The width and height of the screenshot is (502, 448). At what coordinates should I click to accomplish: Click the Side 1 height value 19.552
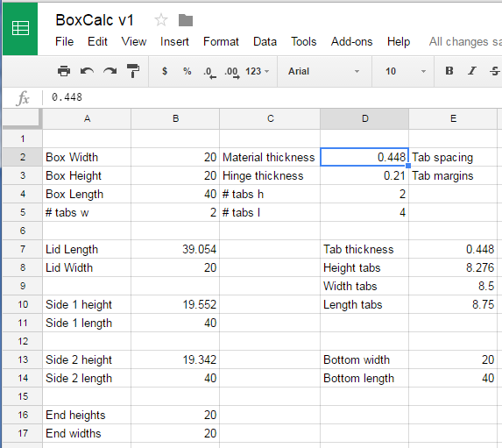pos(175,304)
